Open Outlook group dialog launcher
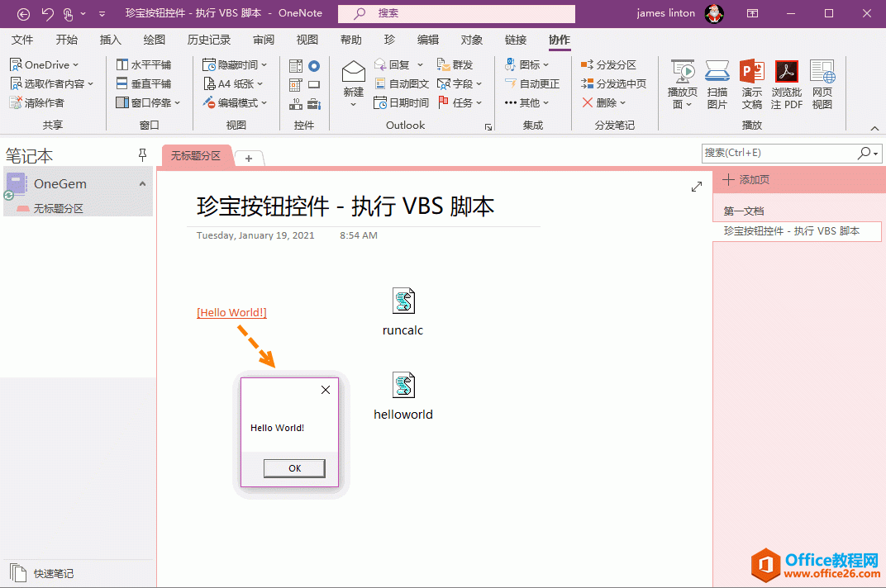The image size is (886, 588). [x=488, y=127]
